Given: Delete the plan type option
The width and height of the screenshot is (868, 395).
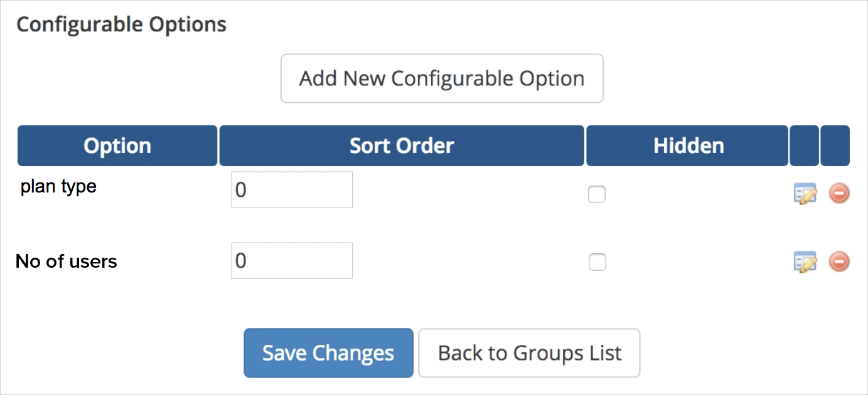Looking at the screenshot, I should (839, 194).
